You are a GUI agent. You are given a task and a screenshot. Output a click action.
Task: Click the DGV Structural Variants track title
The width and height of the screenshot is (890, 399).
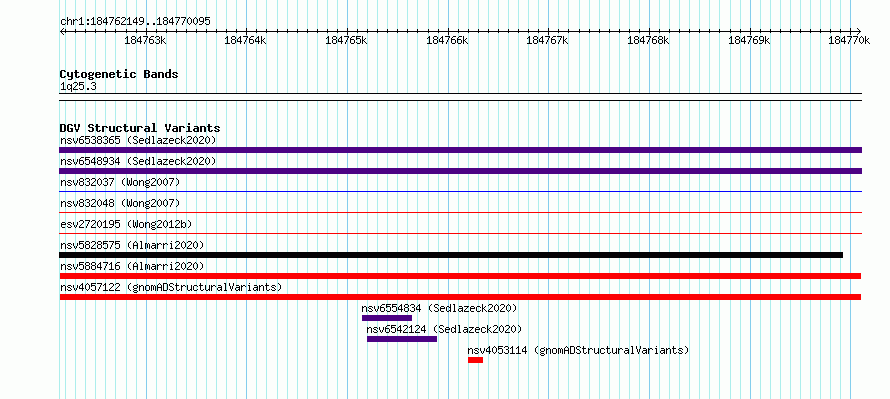[x=140, y=128]
